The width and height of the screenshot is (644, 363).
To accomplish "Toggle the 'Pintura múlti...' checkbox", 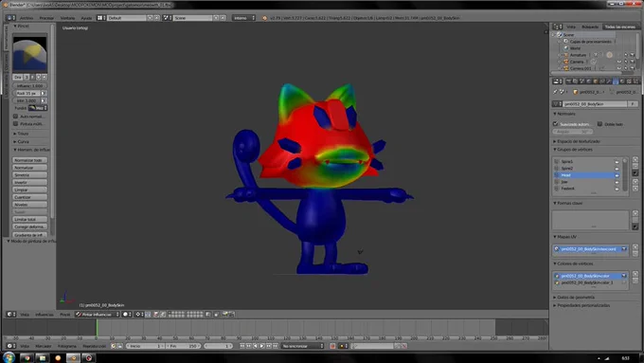I will point(15,124).
